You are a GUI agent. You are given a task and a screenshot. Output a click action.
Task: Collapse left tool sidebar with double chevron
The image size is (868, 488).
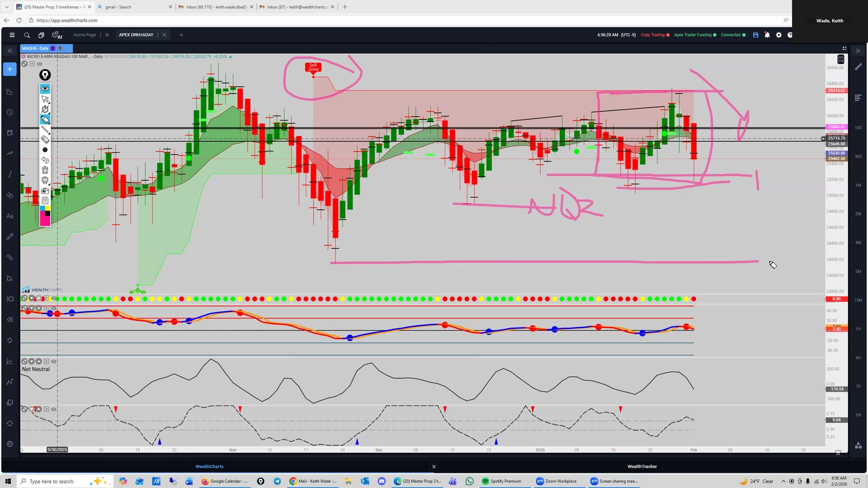pyautogui.click(x=9, y=51)
